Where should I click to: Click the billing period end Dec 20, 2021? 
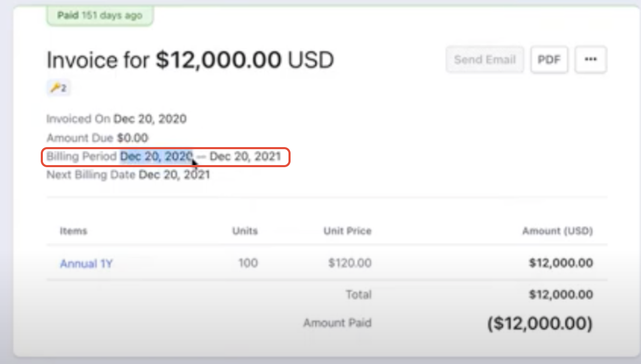tap(245, 157)
